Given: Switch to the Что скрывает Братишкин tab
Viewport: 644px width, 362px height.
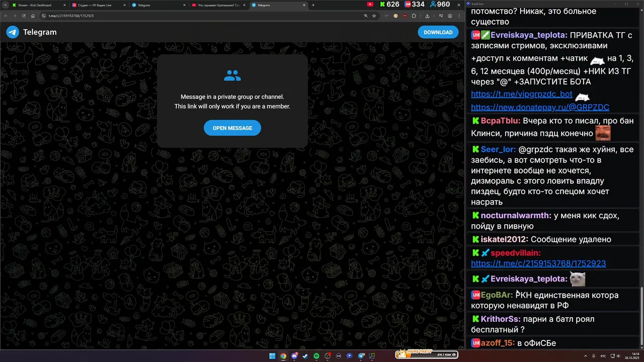Looking at the screenshot, I should coord(218,5).
